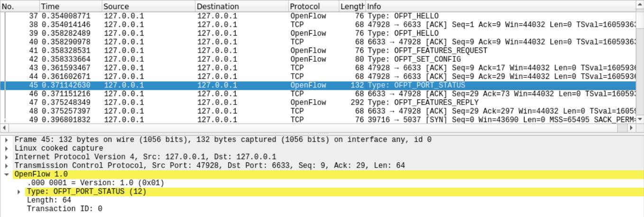This screenshot has height=217, width=644.
Task: Sort packet list by Source column
Action: coord(148,7)
